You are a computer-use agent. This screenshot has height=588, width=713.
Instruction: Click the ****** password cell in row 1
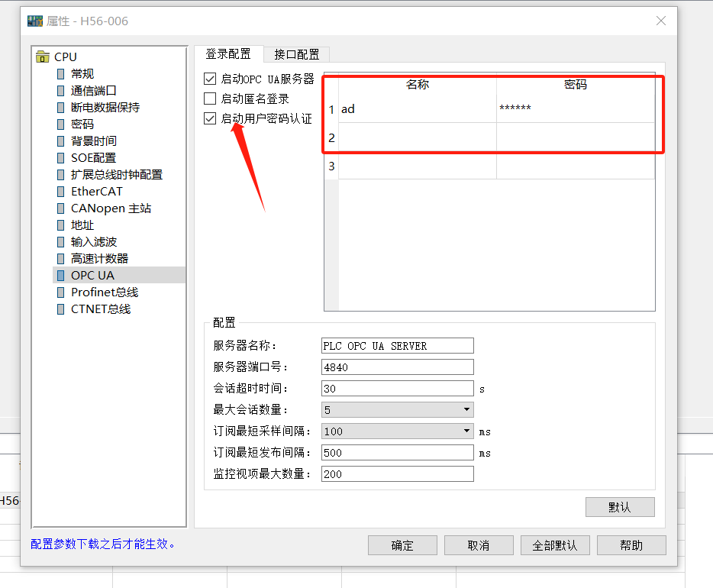[x=576, y=109]
